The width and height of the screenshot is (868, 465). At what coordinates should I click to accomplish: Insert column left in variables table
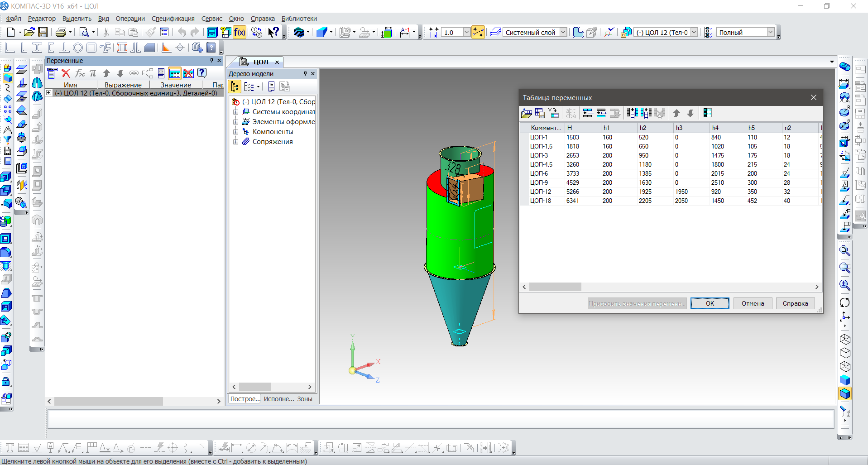[x=633, y=113]
